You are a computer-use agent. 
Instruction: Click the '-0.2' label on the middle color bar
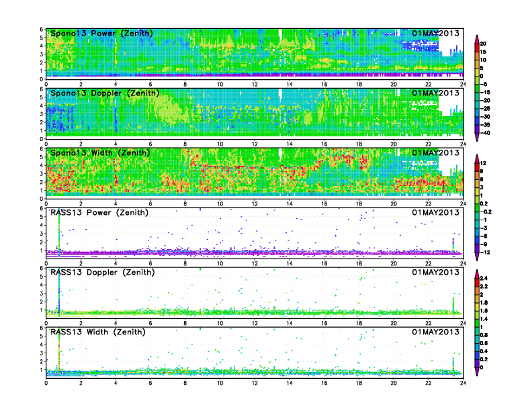(x=486, y=212)
